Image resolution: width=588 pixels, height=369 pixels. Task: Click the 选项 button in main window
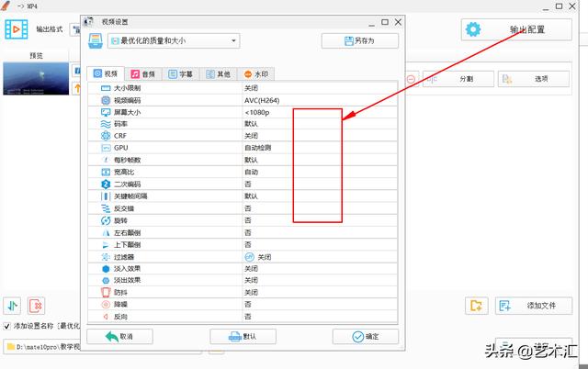pyautogui.click(x=533, y=79)
